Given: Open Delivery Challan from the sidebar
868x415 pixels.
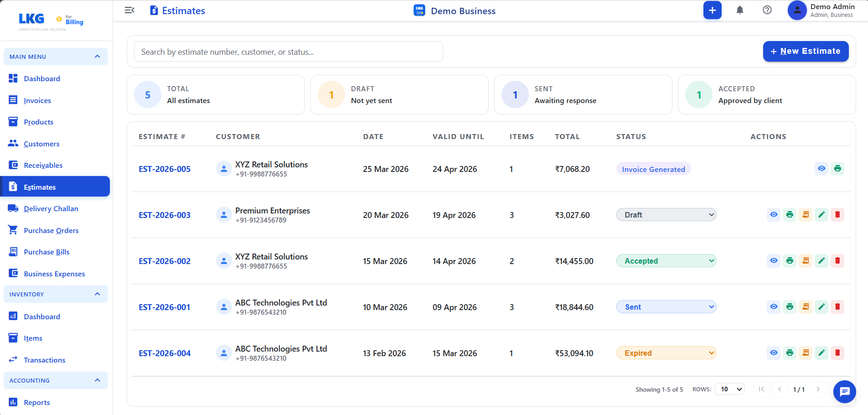Looking at the screenshot, I should point(55,208).
